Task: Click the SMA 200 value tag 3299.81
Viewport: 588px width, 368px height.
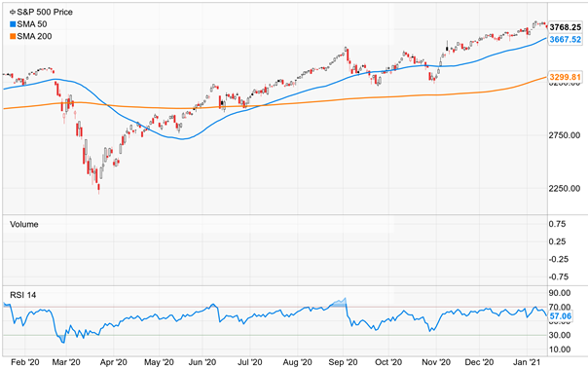Action: tap(566, 77)
